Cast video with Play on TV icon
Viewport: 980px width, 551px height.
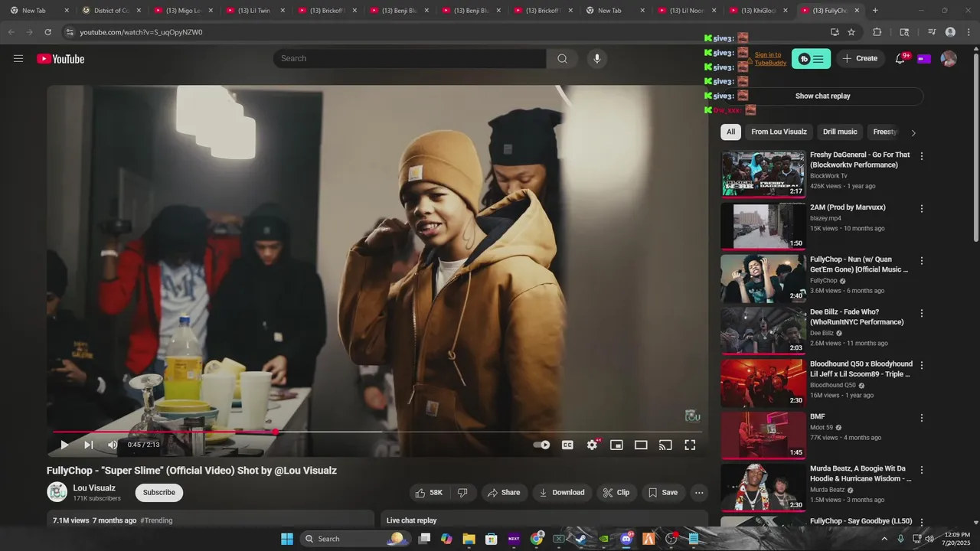pyautogui.click(x=665, y=445)
